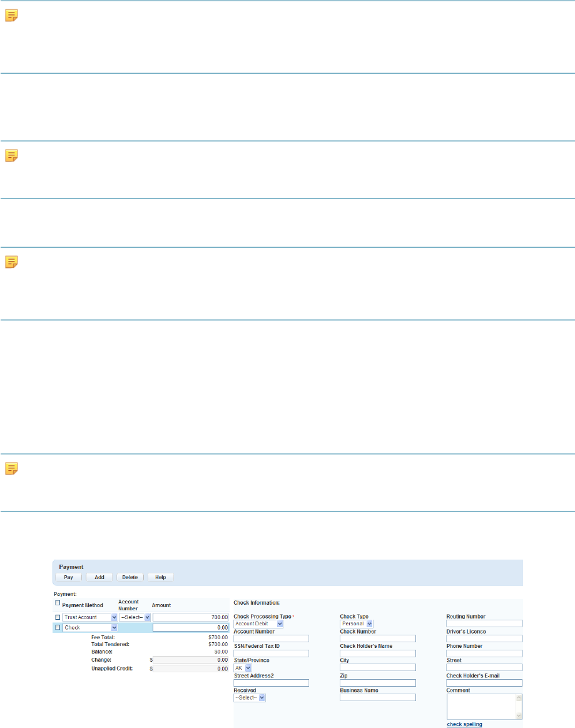Viewport: 575px width, 728px height.
Task: Open the Received --Select-- dropdown
Action: [249, 697]
